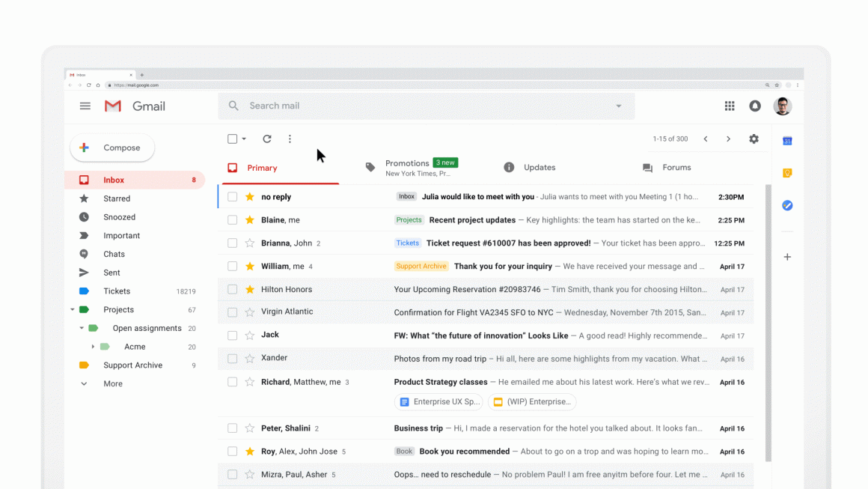Open the main navigation hamburger menu
868x489 pixels.
coord(85,106)
